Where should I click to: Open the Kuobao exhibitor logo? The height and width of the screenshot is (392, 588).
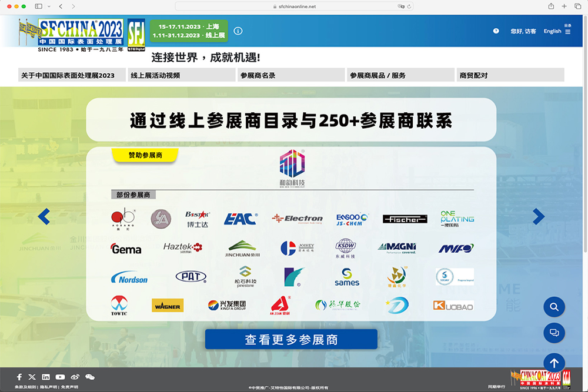tap(453, 306)
